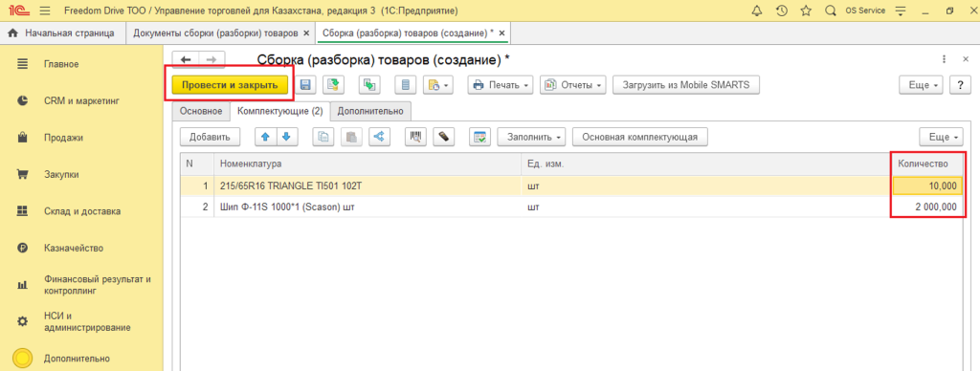Open the title bar settings lines menu
The width and height of the screenshot is (980, 371).
tap(901, 11)
